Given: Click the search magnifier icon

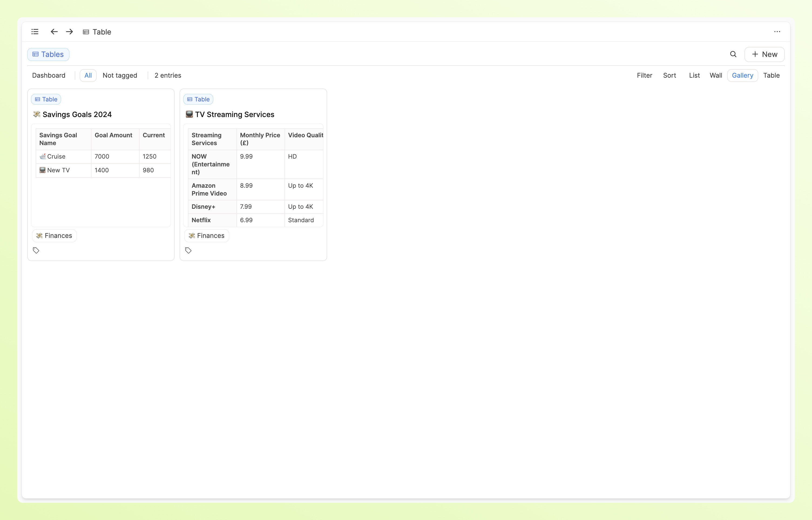Looking at the screenshot, I should [x=733, y=54].
